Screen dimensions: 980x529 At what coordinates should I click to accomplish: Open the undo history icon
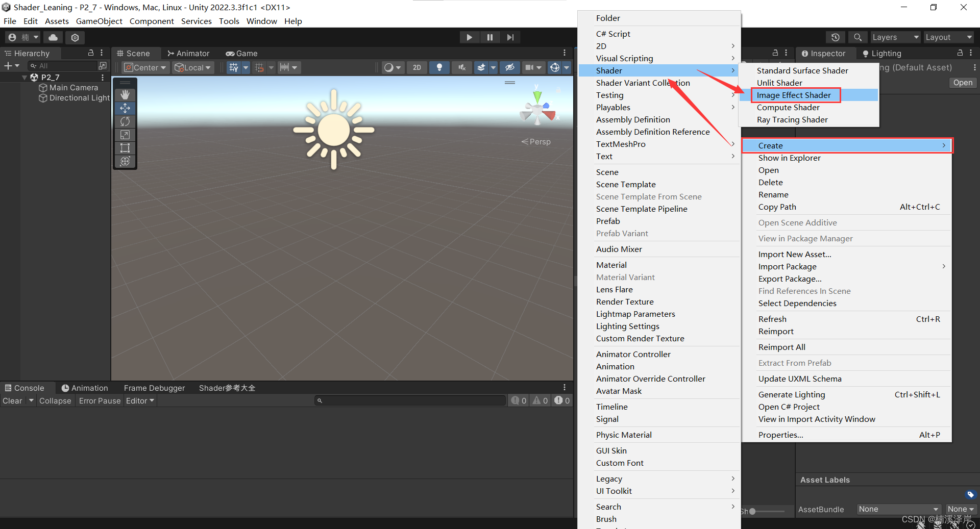click(835, 37)
